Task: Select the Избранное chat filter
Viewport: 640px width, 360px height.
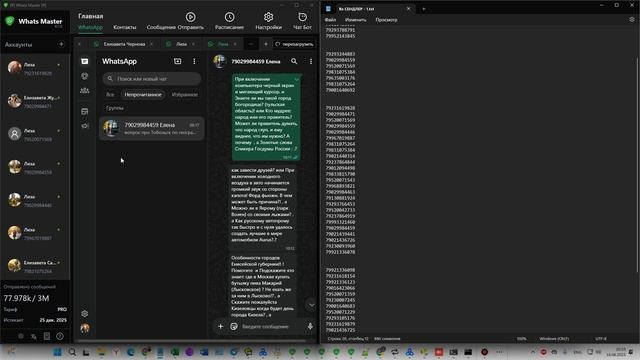Action: click(x=184, y=95)
